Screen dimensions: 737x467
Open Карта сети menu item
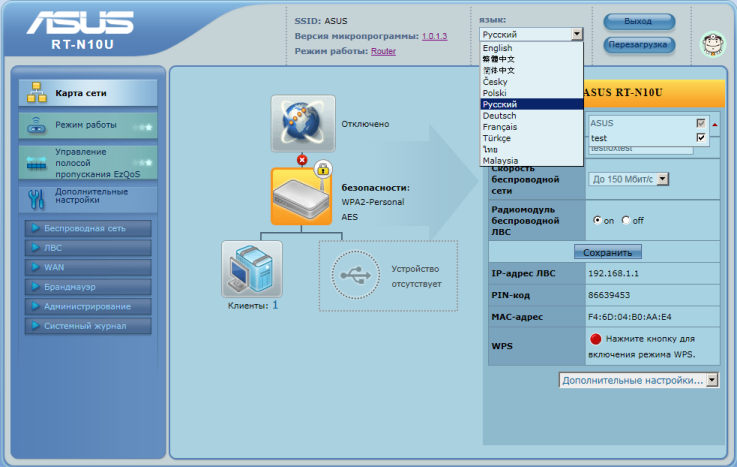pos(88,93)
